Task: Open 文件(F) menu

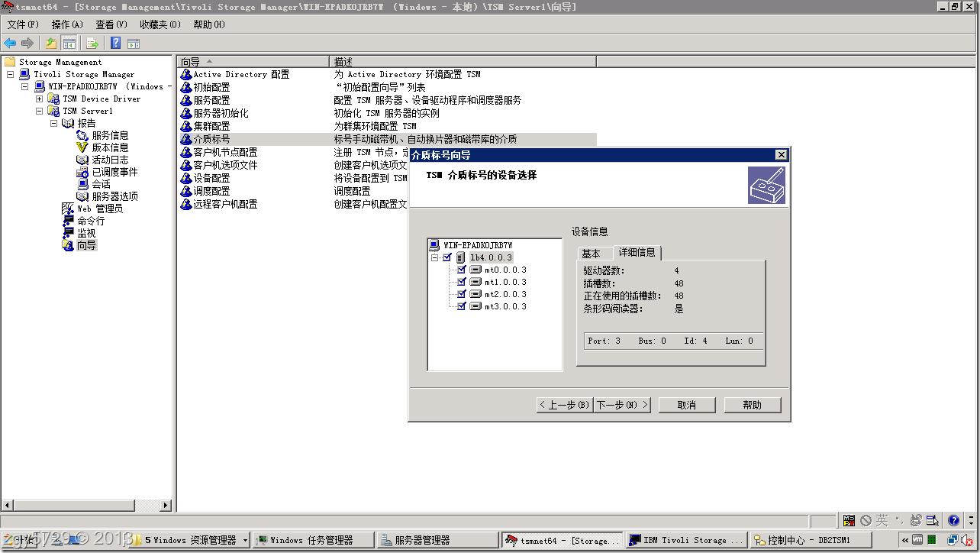Action: (x=23, y=24)
